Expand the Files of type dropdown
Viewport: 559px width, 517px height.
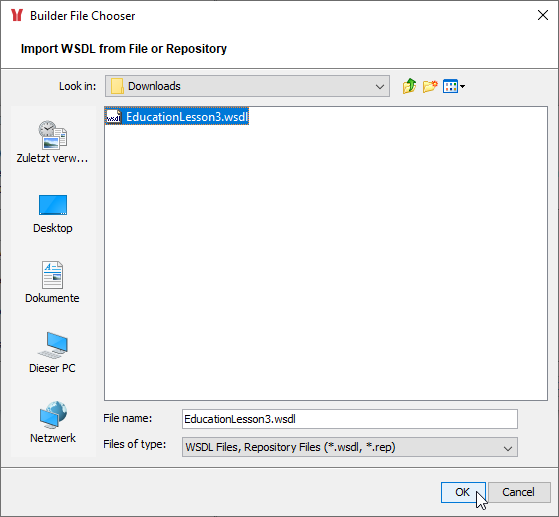point(508,447)
